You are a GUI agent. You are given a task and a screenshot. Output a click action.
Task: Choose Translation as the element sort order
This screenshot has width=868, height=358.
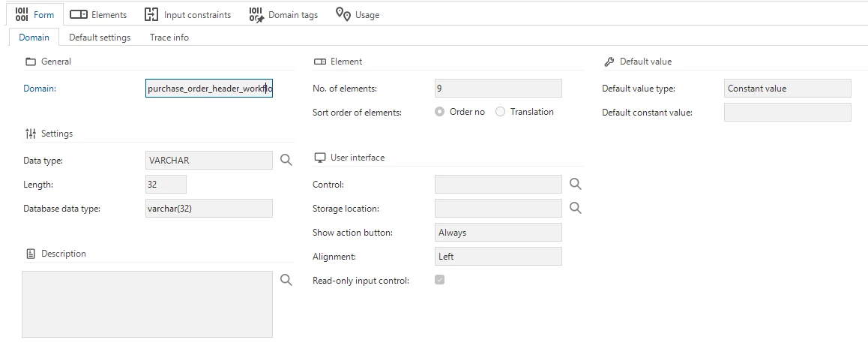501,112
